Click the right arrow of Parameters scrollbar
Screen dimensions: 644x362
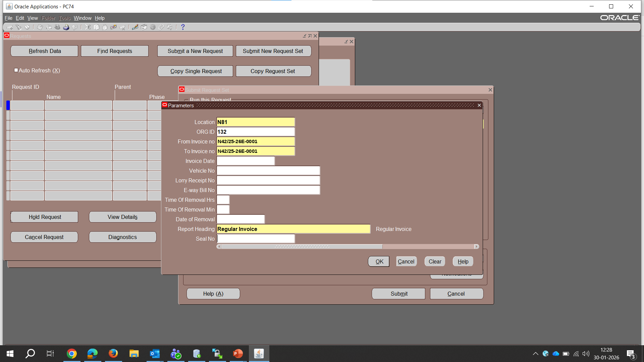pos(476,247)
